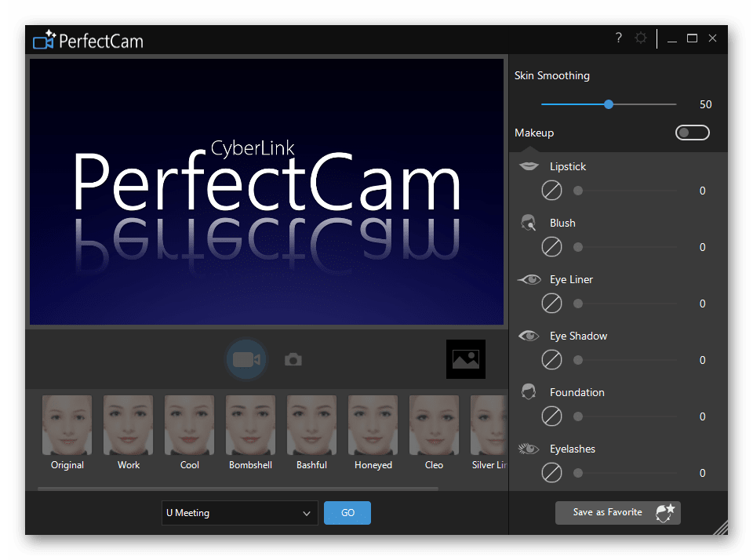Click the Lipstick value 0

[x=702, y=191]
